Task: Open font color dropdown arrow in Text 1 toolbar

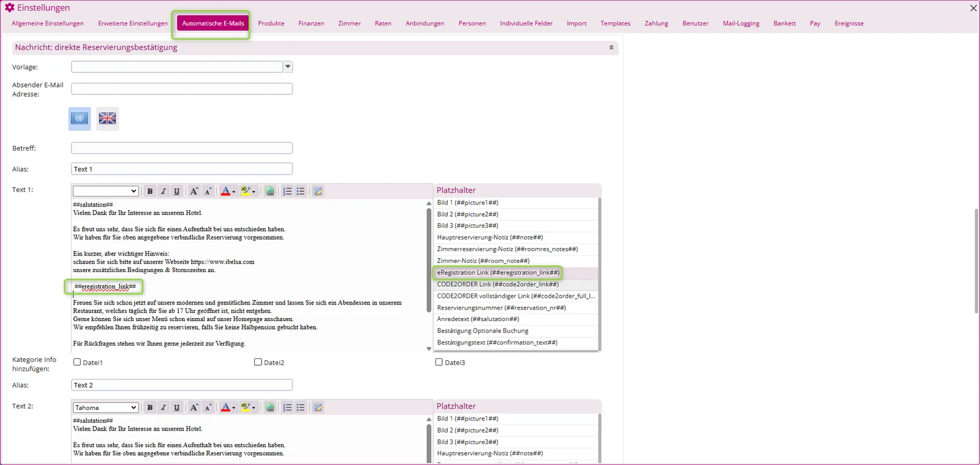Action: point(233,192)
